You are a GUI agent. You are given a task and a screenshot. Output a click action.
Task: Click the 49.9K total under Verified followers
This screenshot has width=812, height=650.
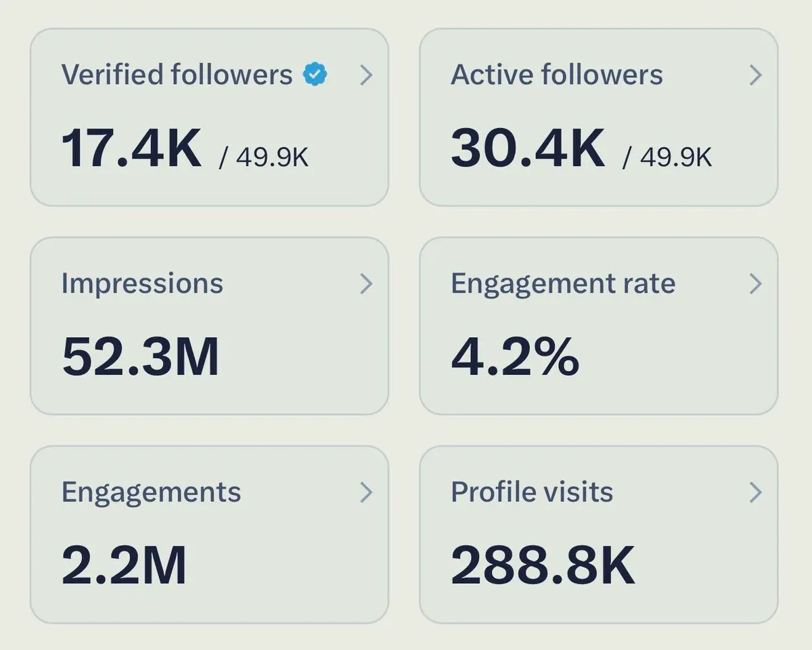tap(273, 158)
